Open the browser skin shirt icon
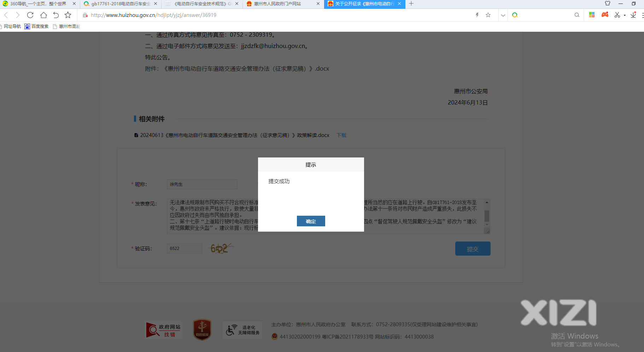This screenshot has height=352, width=644. pos(608,4)
